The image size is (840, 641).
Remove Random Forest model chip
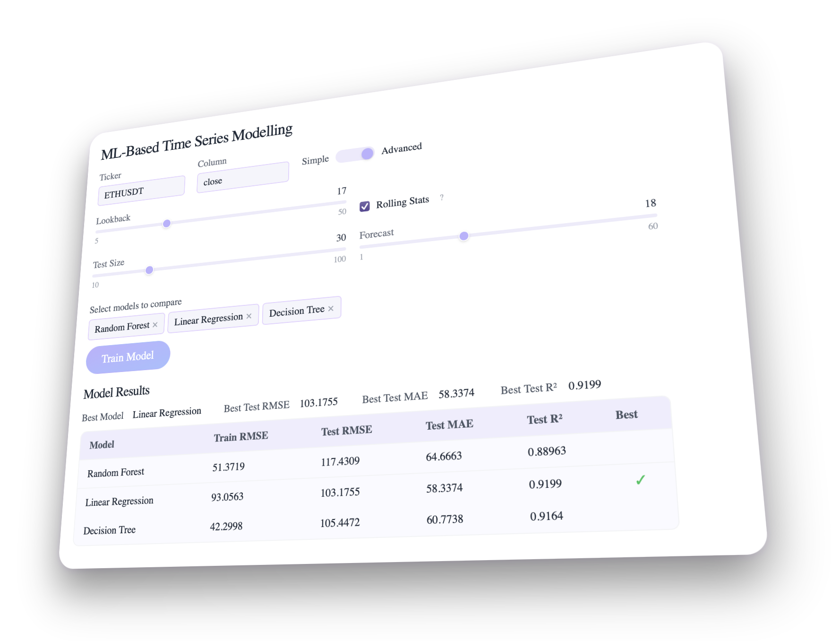click(x=155, y=325)
